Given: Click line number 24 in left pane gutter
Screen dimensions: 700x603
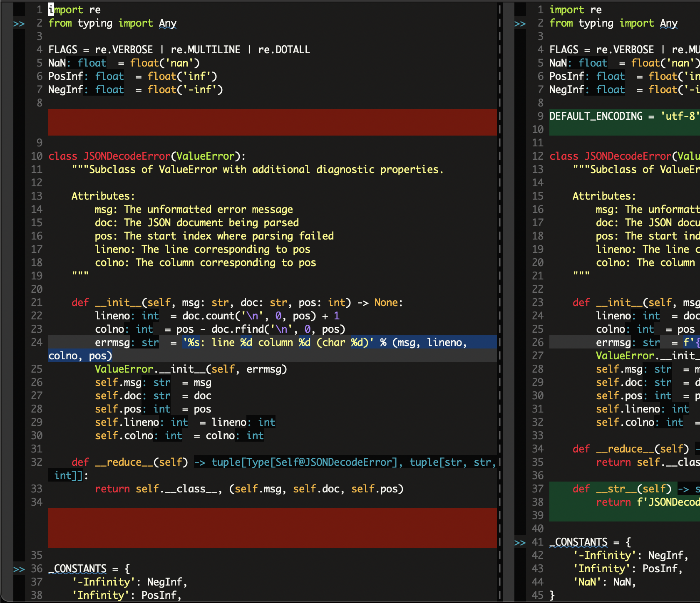Looking at the screenshot, I should (37, 343).
